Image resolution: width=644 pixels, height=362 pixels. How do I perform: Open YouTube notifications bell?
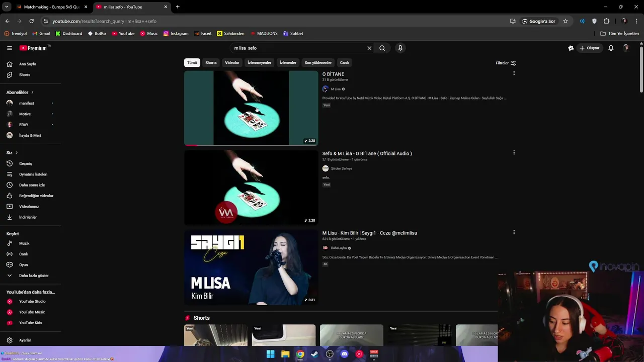[x=611, y=48]
